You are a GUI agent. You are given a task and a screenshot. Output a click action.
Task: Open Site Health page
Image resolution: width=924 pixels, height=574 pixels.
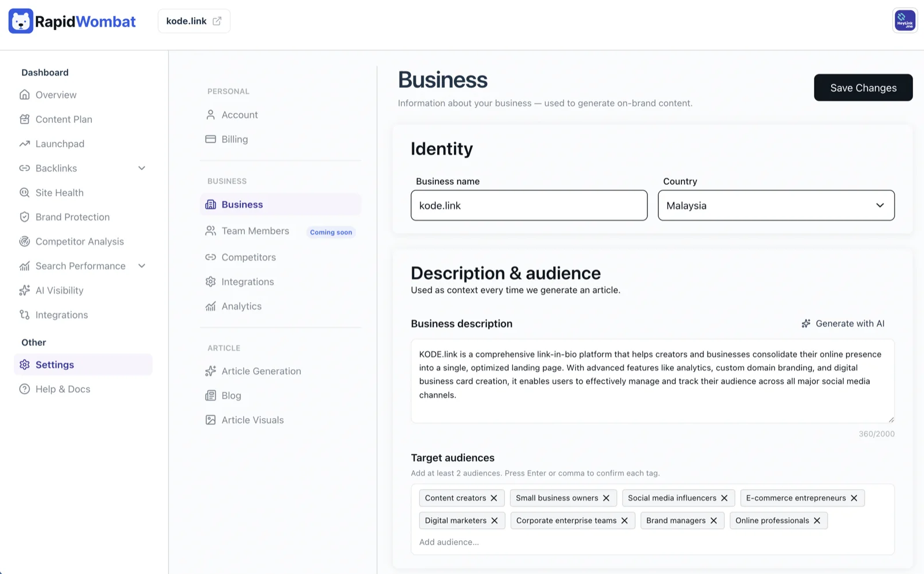click(x=59, y=193)
